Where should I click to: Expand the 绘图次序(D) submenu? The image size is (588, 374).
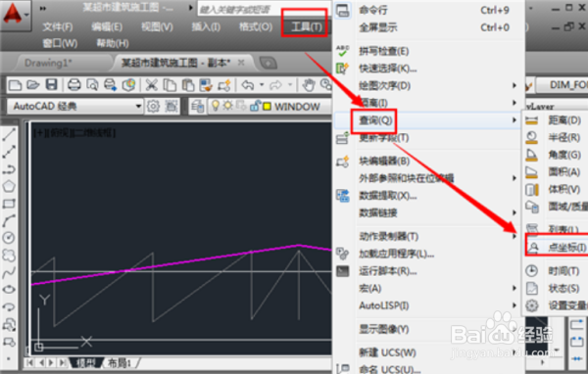(514, 85)
